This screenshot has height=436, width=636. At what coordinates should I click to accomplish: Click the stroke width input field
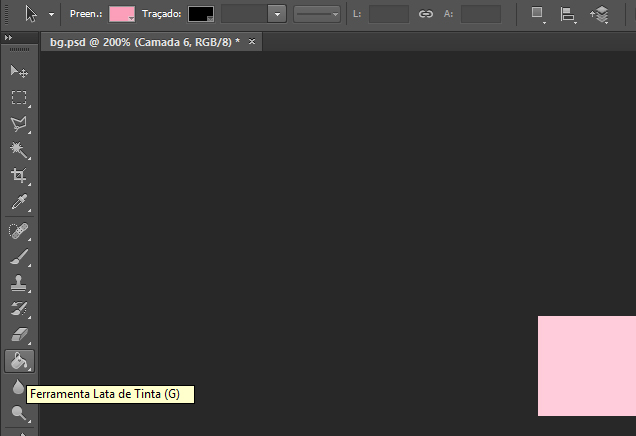(244, 14)
